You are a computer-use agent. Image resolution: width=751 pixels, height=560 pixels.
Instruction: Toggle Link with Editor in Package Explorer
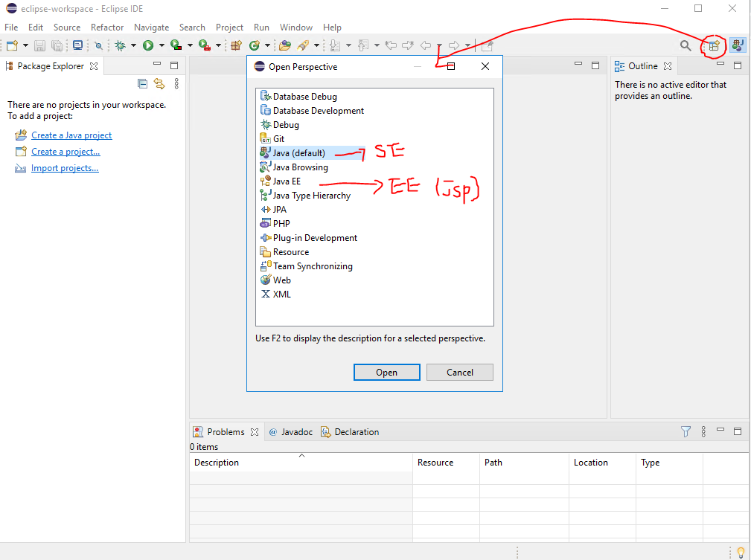pos(159,84)
